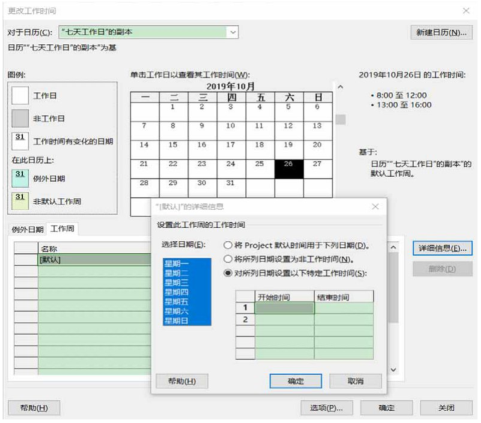Image resolution: width=481 pixels, height=423 pixels.
Task: Select 星期一 in the day list
Action: [x=187, y=264]
